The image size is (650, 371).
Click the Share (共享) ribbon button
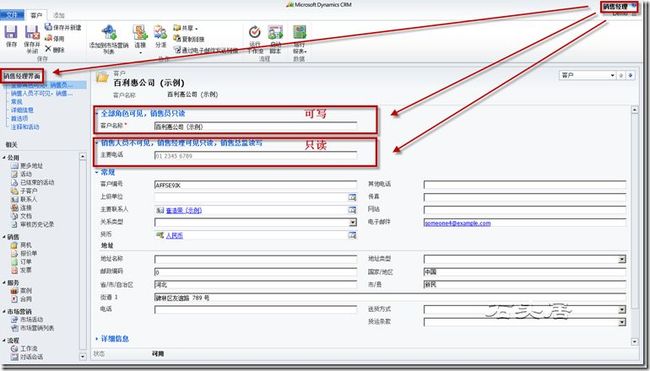[x=185, y=28]
